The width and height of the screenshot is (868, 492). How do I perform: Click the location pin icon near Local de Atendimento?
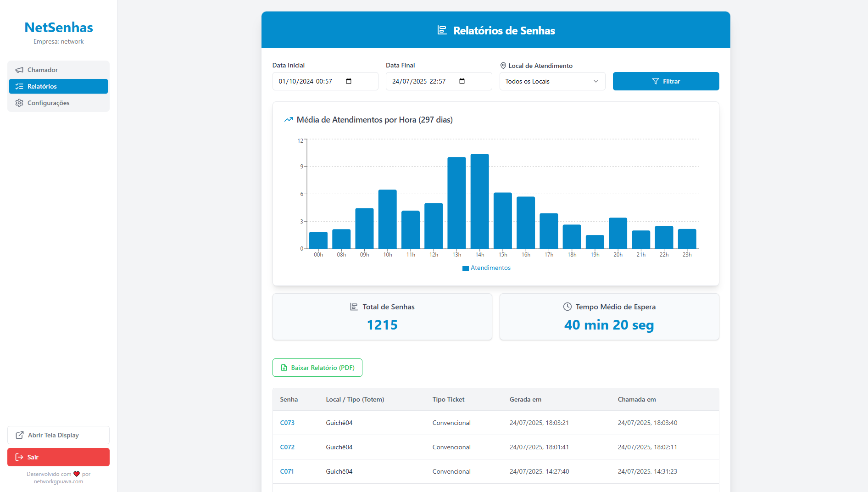pos(503,66)
